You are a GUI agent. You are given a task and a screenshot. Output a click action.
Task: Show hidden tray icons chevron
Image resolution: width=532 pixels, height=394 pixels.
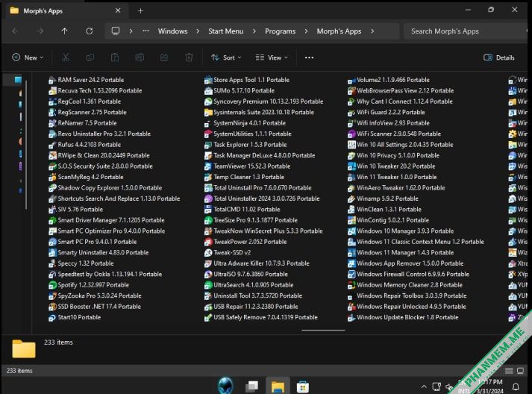click(424, 387)
